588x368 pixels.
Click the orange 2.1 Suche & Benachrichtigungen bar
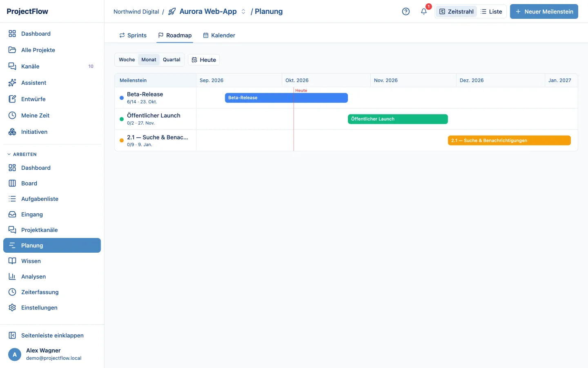coord(509,140)
